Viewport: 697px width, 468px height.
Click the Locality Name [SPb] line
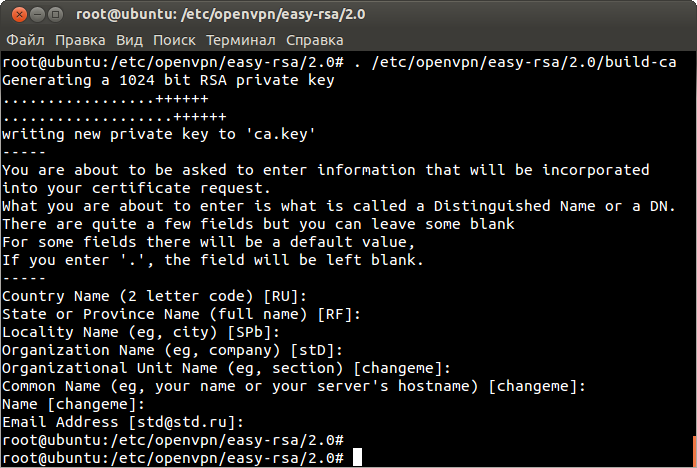141,332
